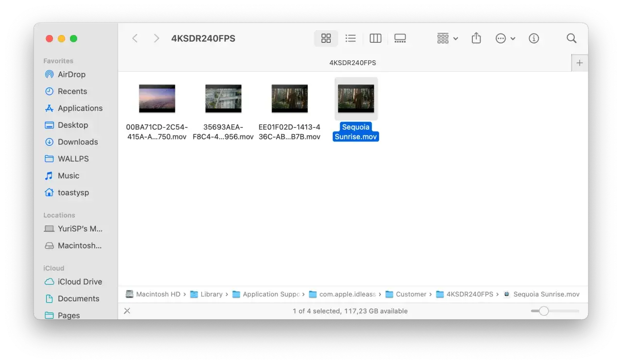Image resolution: width=622 pixels, height=364 pixels.
Task: Select the 4KSDR240FPS tab
Action: (x=353, y=62)
